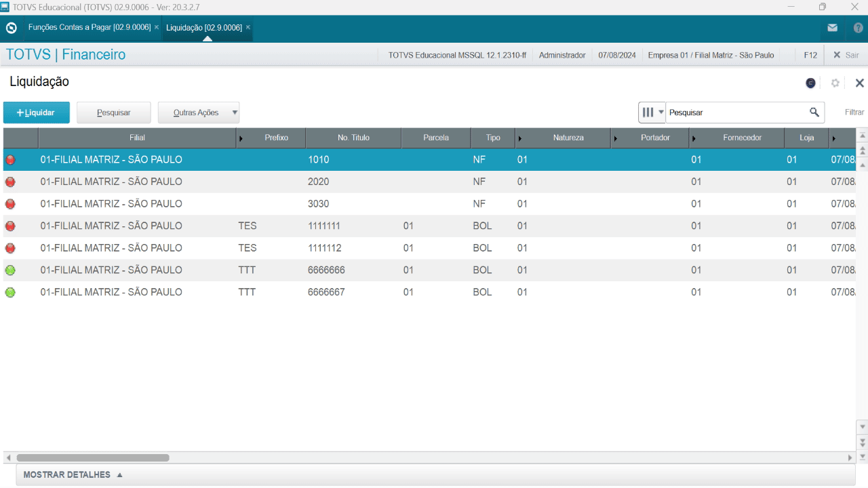The image size is (868, 488).
Task: Move one row down with single-down arrow
Action: point(863,427)
